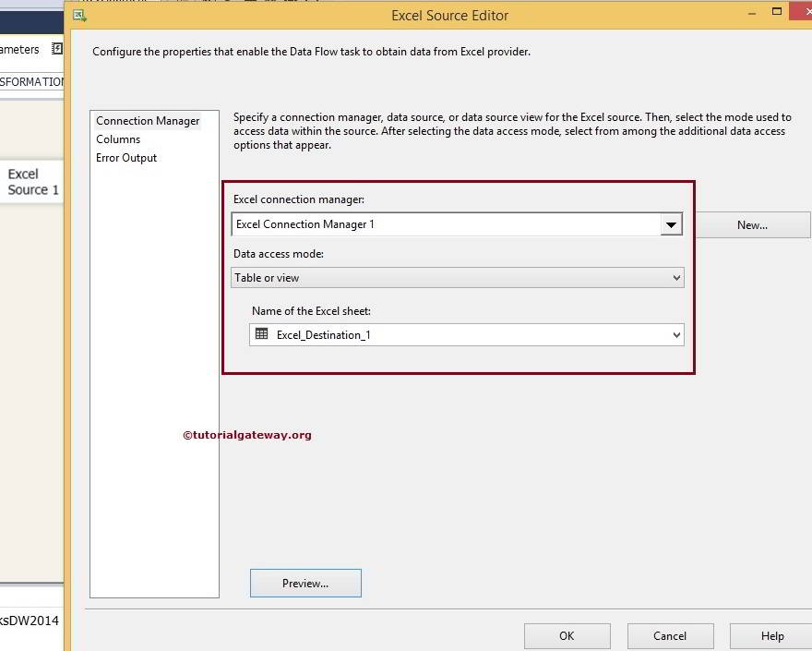This screenshot has height=651, width=812.
Task: Open the data Preview window
Action: (x=305, y=583)
